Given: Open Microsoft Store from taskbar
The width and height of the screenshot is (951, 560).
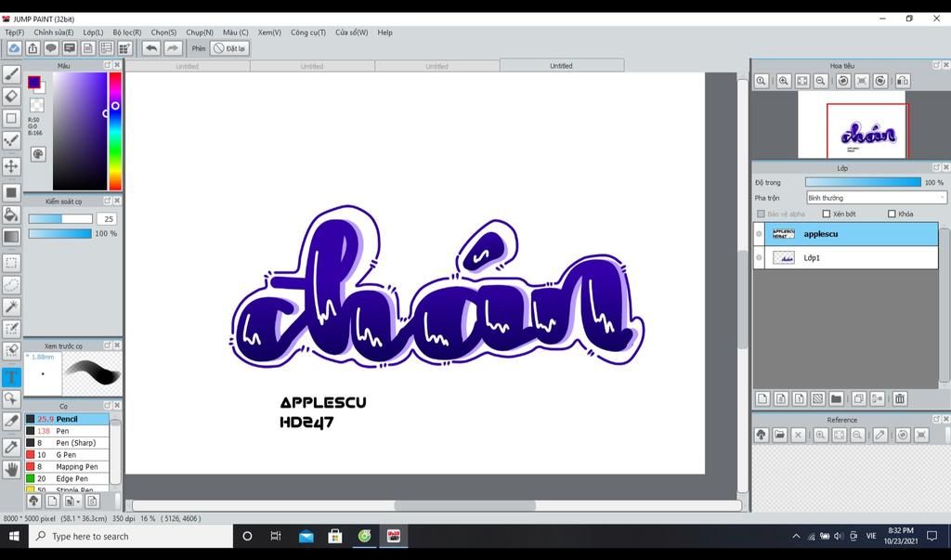Looking at the screenshot, I should click(334, 537).
